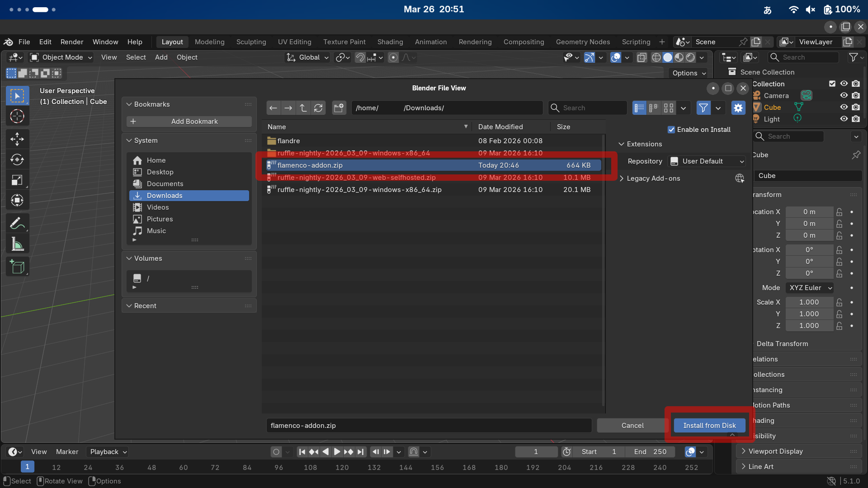Click the file name input field
Image resolution: width=868 pixels, height=488 pixels.
click(429, 426)
